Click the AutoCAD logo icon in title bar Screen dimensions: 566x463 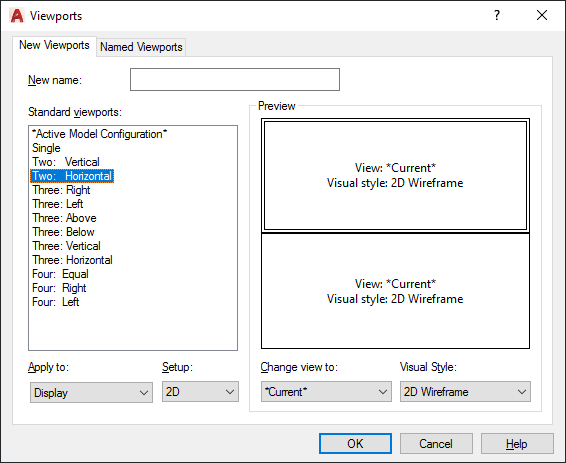click(x=17, y=16)
